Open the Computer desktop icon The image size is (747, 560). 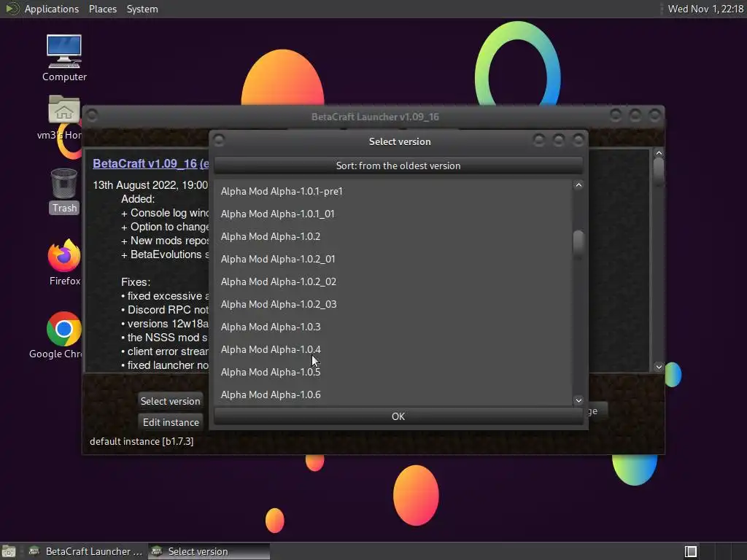[x=64, y=58]
